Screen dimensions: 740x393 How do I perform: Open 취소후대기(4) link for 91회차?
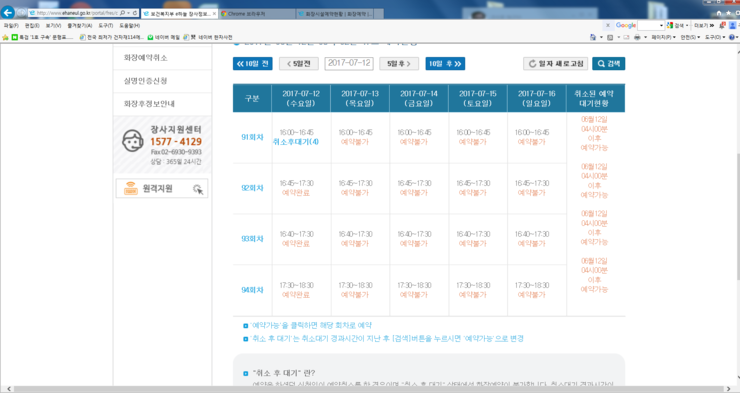(296, 142)
